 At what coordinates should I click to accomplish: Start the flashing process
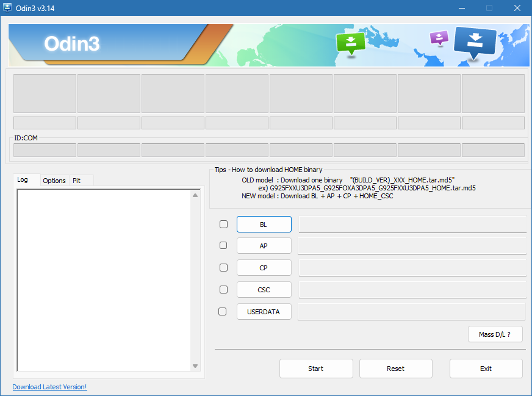pos(316,369)
